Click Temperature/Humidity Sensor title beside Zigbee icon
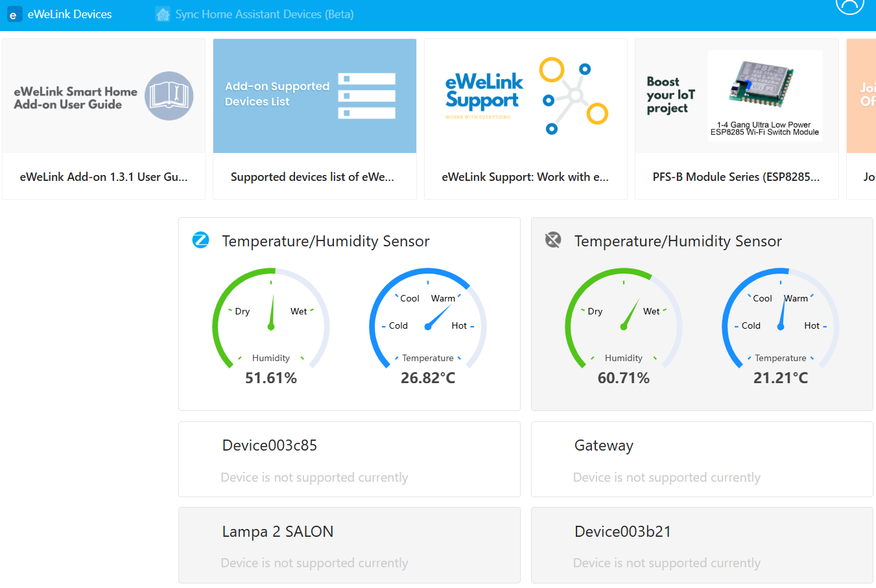Screen dimensions: 876x588 tap(326, 241)
